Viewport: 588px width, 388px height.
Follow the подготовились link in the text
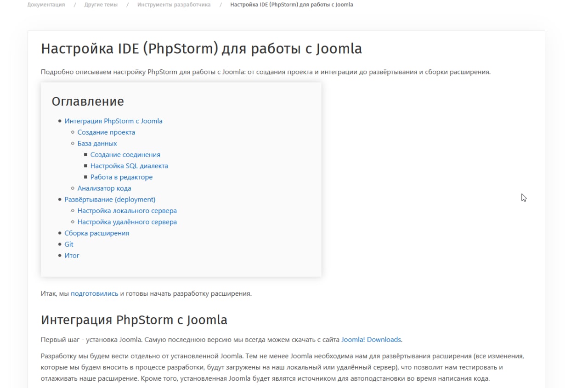tap(95, 293)
